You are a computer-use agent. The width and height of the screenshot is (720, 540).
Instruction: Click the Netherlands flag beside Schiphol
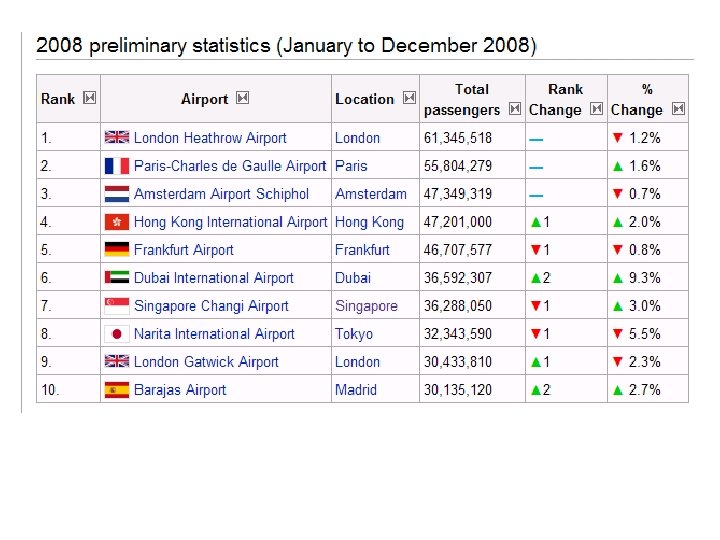116,194
